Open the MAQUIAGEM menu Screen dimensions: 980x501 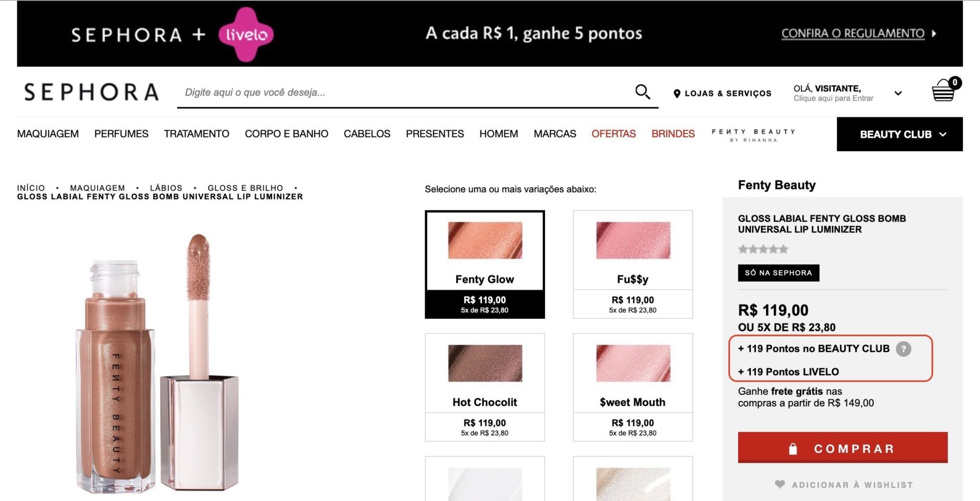[48, 134]
